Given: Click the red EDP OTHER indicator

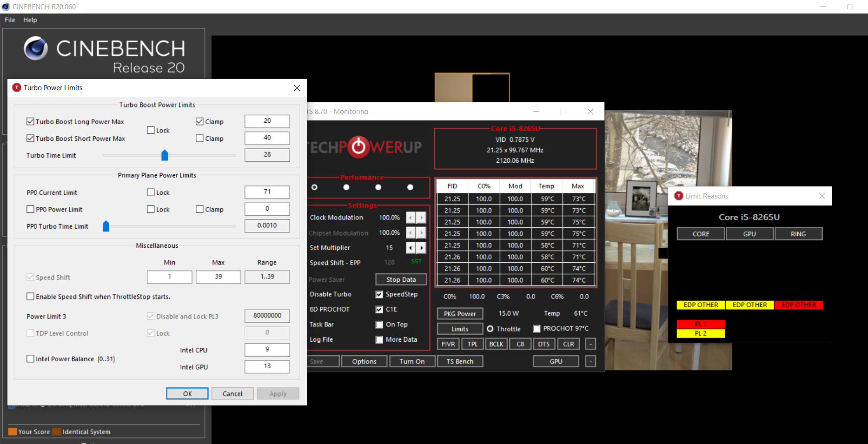Looking at the screenshot, I should tap(799, 305).
